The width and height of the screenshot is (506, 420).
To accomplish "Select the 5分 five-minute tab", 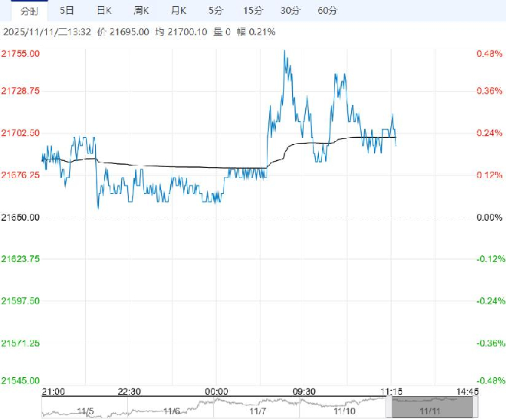I will (x=215, y=10).
